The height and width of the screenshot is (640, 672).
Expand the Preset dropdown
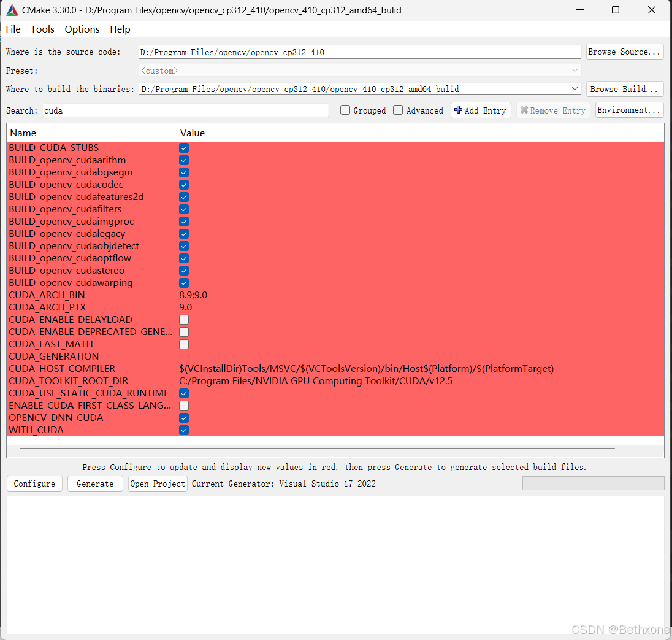pos(575,71)
